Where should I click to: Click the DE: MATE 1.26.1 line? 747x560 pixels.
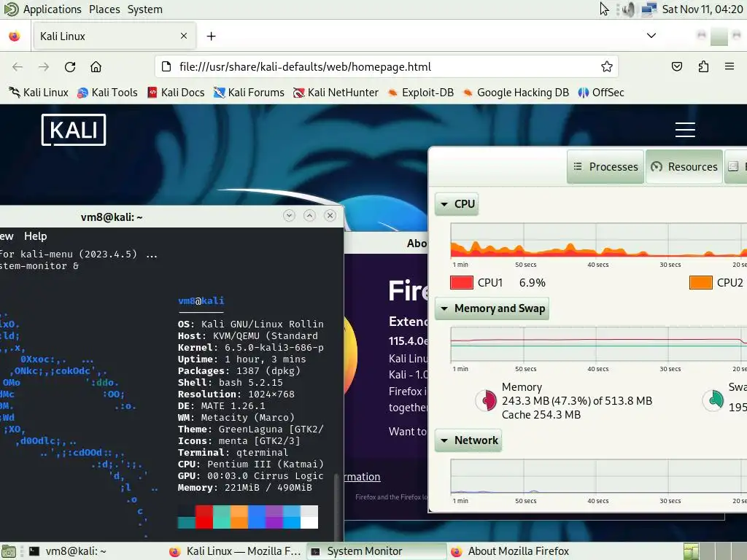pyautogui.click(x=222, y=406)
